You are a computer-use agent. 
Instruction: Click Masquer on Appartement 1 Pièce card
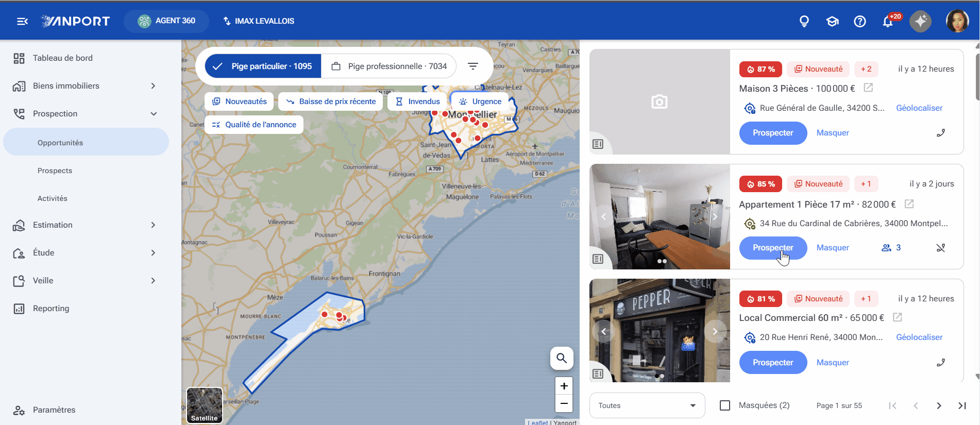pos(833,248)
